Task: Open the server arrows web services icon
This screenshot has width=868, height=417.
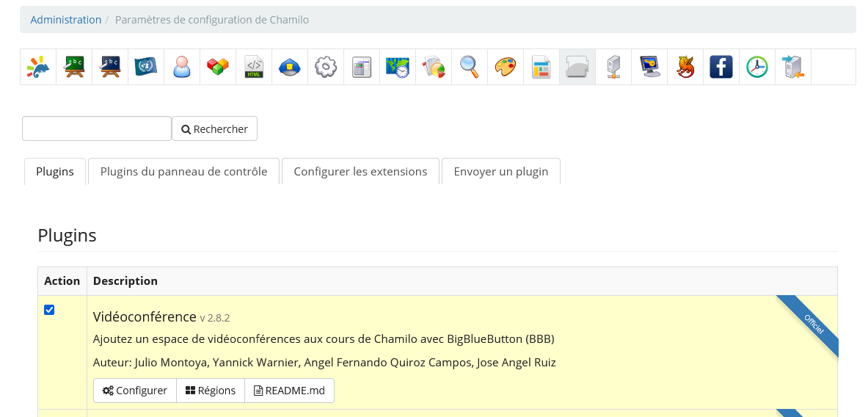Action: click(794, 67)
